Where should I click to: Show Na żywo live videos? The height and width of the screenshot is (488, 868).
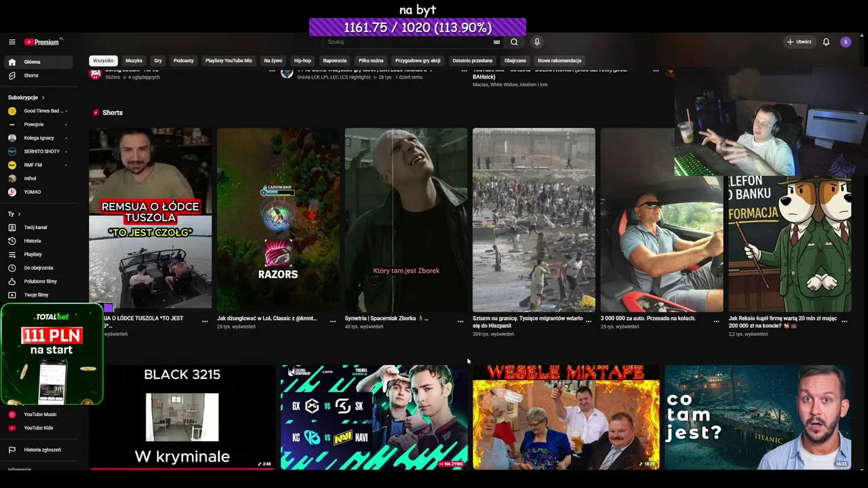coord(273,60)
